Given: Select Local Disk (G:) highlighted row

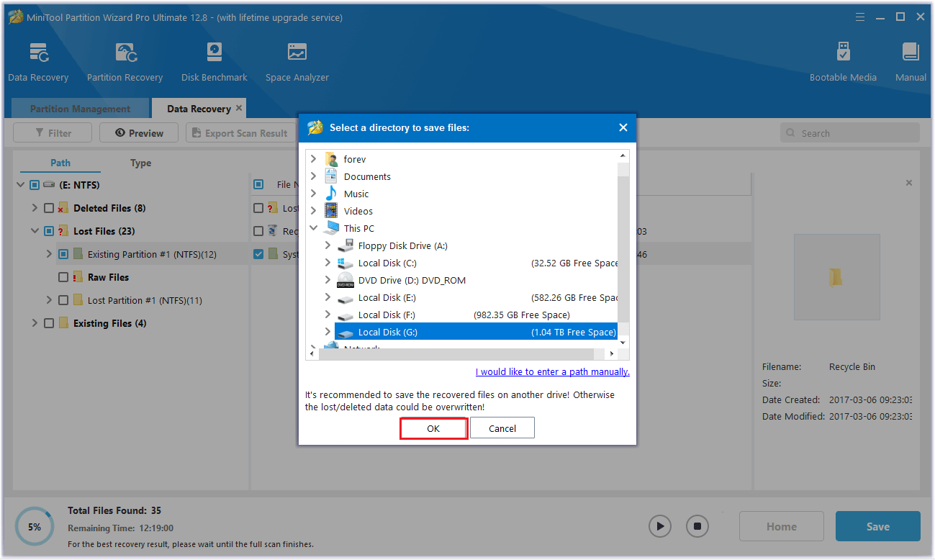Looking at the screenshot, I should click(476, 332).
